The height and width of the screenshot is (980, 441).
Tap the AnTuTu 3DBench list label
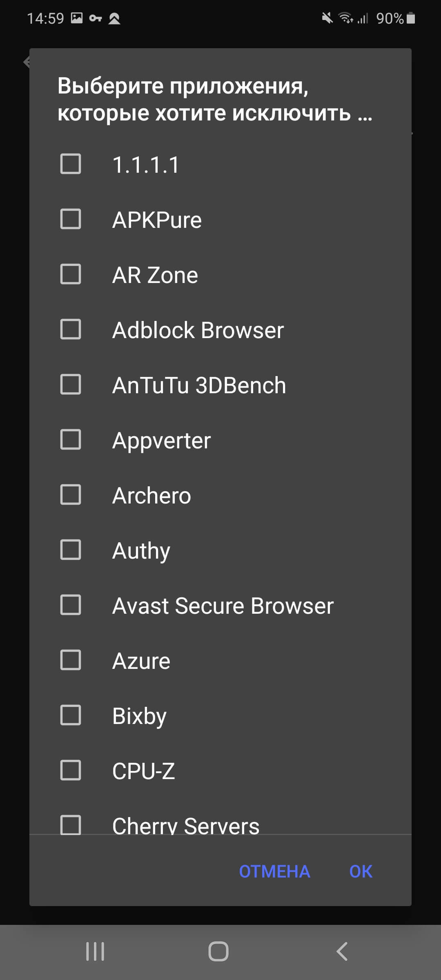point(199,385)
